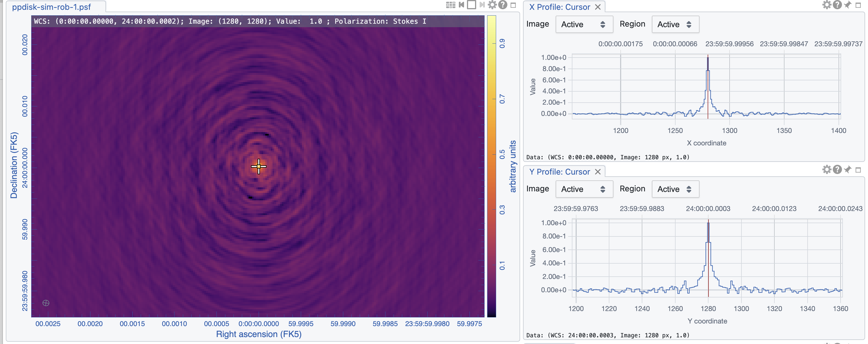The width and height of the screenshot is (868, 344).
Task: Open X Profile Image dropdown
Action: click(584, 24)
